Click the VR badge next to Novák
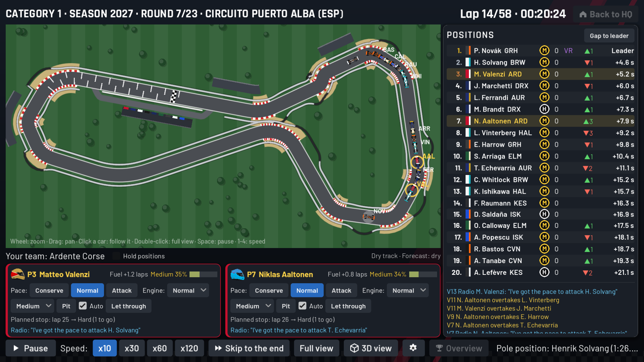The height and width of the screenshot is (362, 644). click(568, 51)
